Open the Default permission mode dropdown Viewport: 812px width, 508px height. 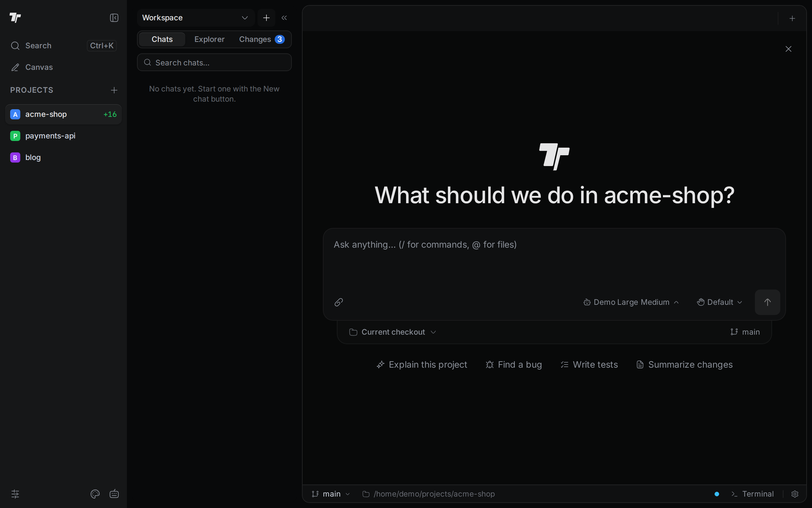(720, 302)
